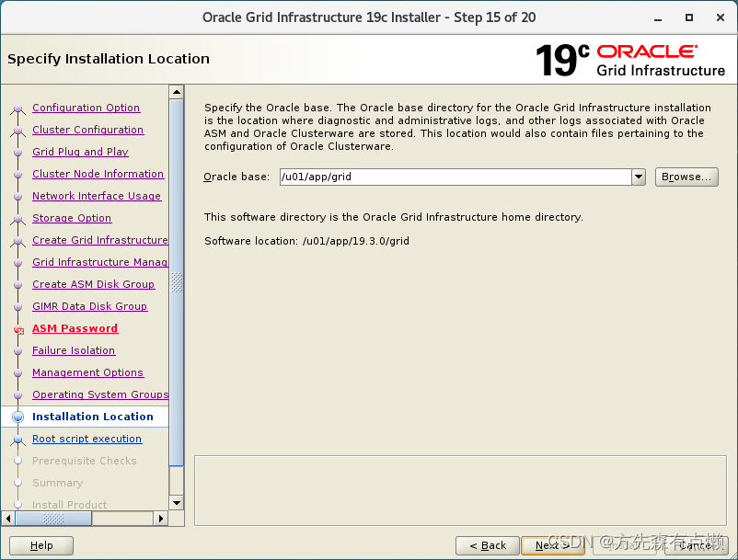Click the Install Product disabled step

tap(69, 505)
